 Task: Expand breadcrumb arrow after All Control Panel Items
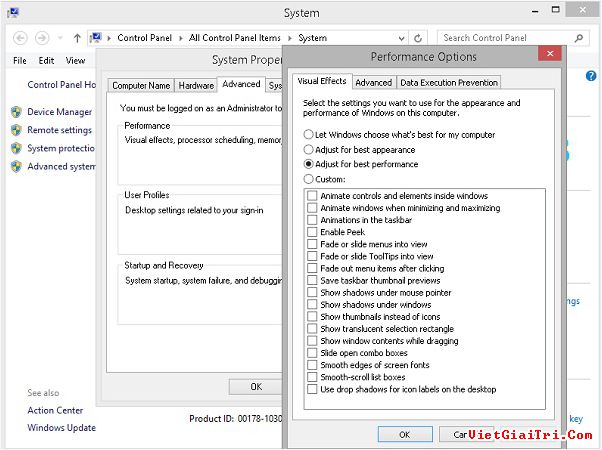pos(289,38)
